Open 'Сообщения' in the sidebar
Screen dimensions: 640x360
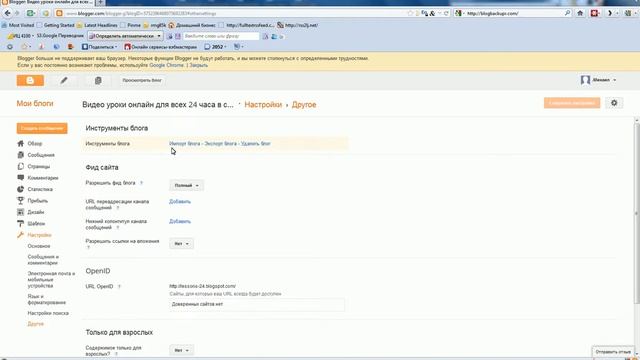41,155
